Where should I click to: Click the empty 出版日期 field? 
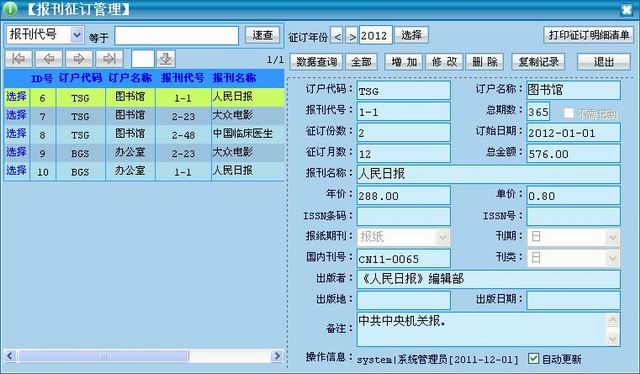click(573, 300)
